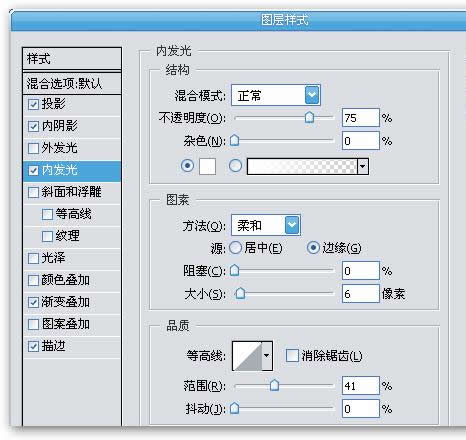Toggle the 内发光 checkbox

click(x=33, y=170)
